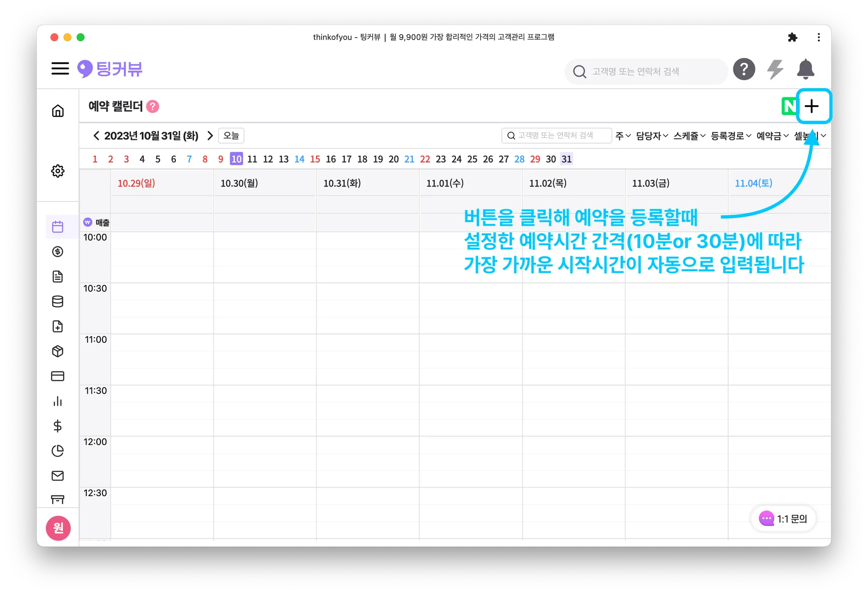The height and width of the screenshot is (595, 868).
Task: Click the green Naver N icon
Action: (789, 106)
